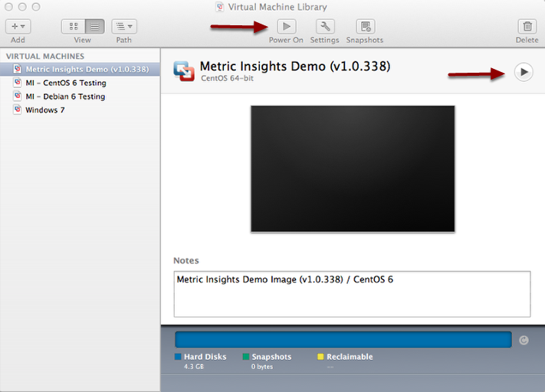Screen dimensions: 545x392
Task: Click the Hard Disks legend label
Action: tap(205, 357)
